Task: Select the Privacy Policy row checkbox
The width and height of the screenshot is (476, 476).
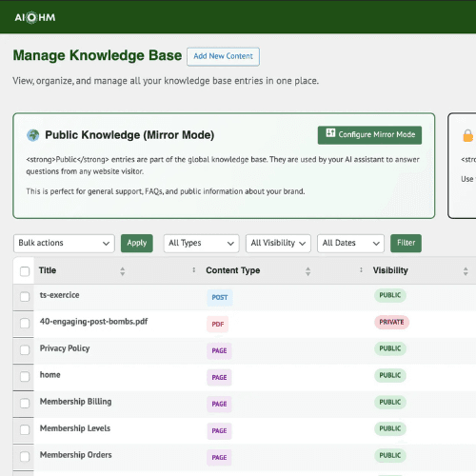Action: (25, 350)
